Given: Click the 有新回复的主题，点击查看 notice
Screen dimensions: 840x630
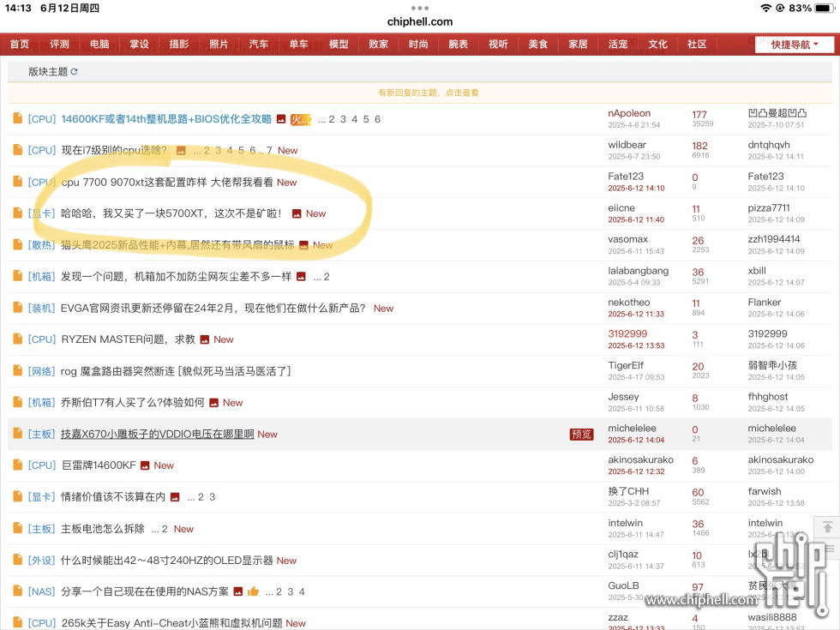Looking at the screenshot, I should point(429,93).
